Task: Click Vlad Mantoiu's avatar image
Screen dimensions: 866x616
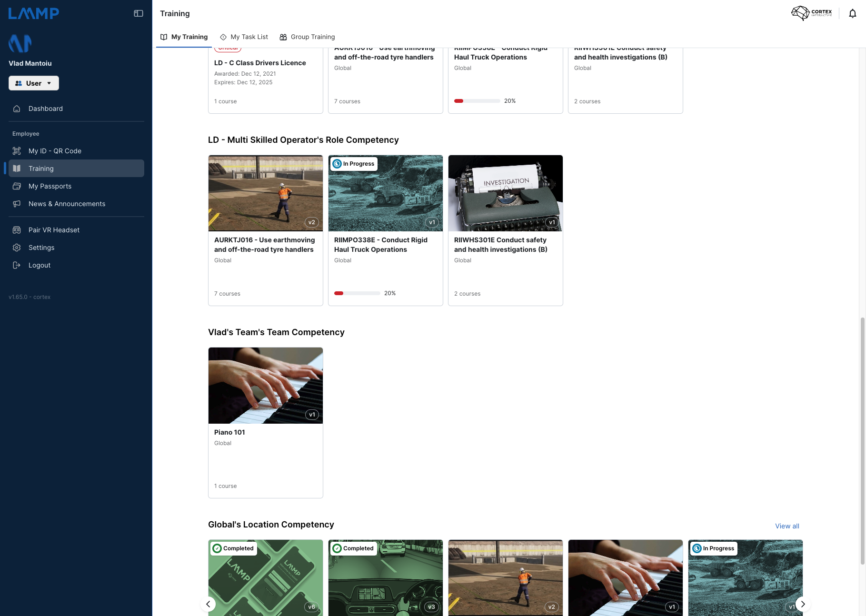Action: coord(20,43)
